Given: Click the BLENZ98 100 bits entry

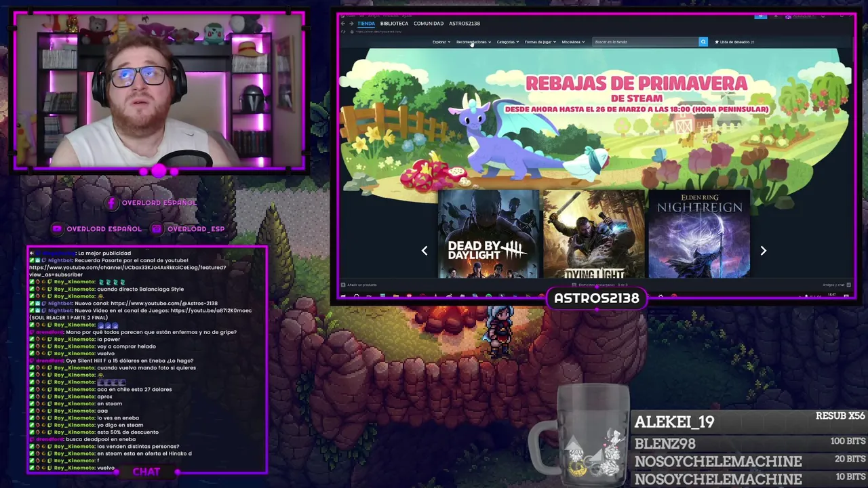Looking at the screenshot, I should [749, 443].
